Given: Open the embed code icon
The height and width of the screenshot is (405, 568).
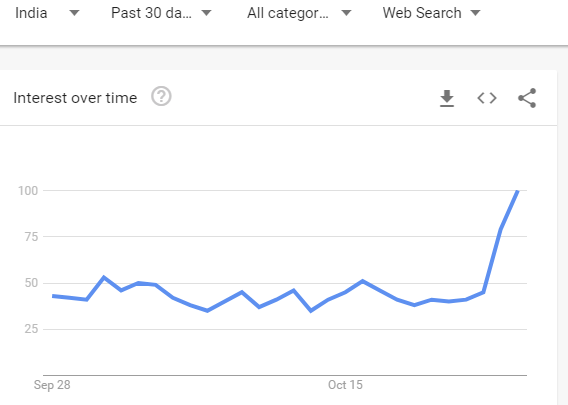Looking at the screenshot, I should tap(487, 98).
